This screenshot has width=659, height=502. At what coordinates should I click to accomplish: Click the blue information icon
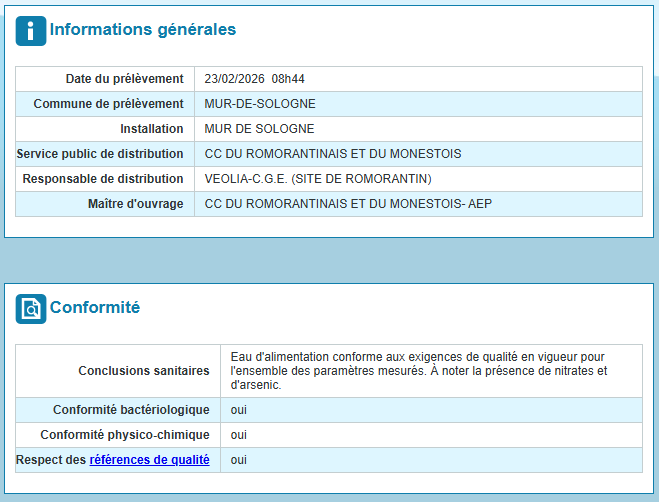point(30,31)
